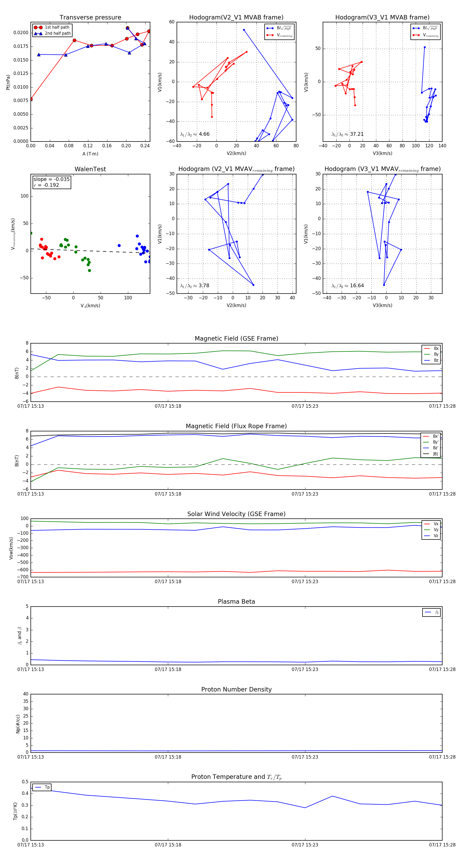
Task: Click 'Proton Temperature and Te/Tp' title
Action: [x=236, y=777]
